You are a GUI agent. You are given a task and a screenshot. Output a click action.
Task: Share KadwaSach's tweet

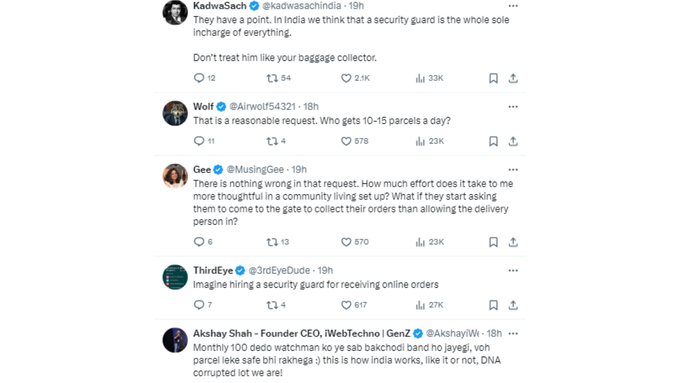(x=513, y=78)
